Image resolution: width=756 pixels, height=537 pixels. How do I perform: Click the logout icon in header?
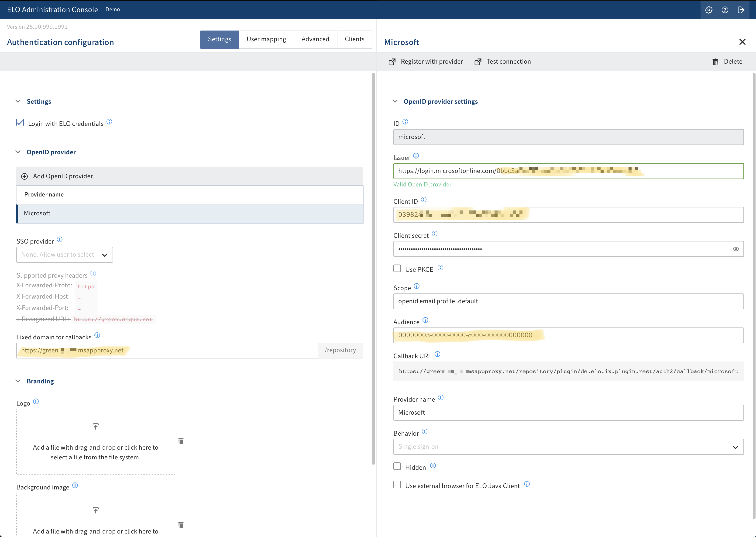pos(741,10)
